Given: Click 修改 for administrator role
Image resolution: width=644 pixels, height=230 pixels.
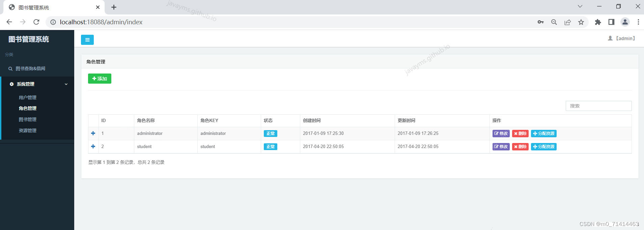Looking at the screenshot, I should pyautogui.click(x=501, y=134).
